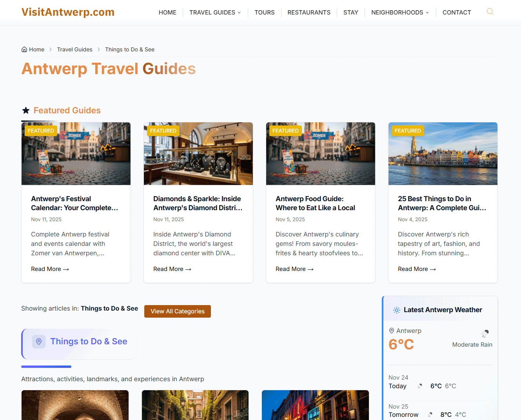
Task: Click Travel Guides in the breadcrumb
Action: click(x=74, y=49)
